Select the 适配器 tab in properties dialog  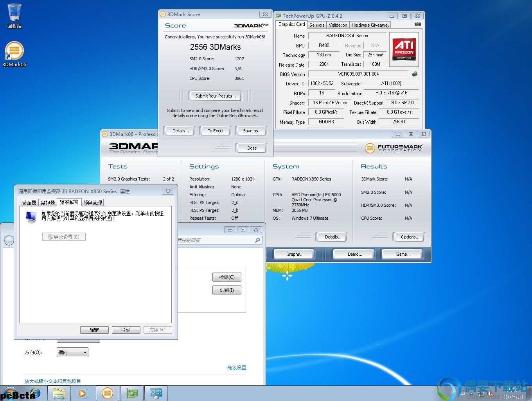[x=29, y=203]
